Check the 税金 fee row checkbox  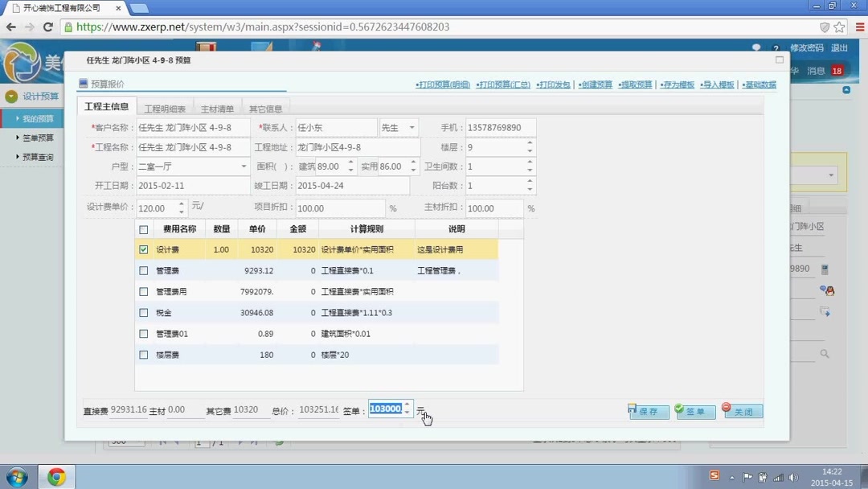tap(143, 313)
